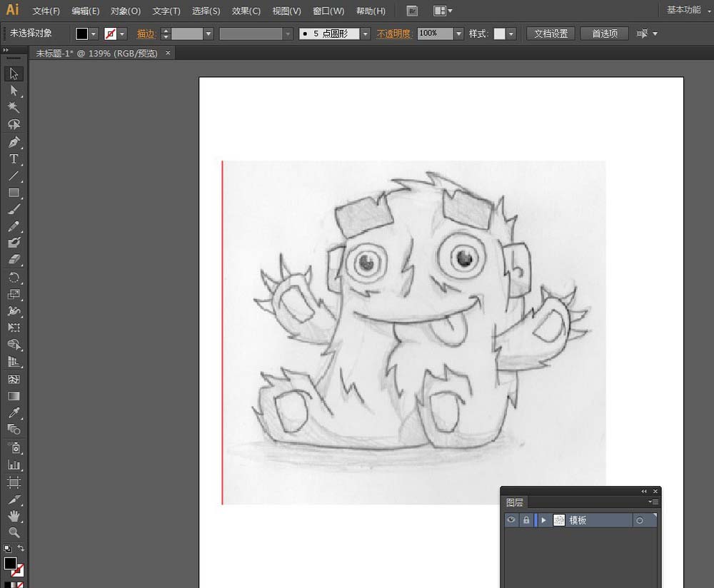Click the 文档设置 button
Image resolution: width=714 pixels, height=588 pixels.
click(x=550, y=34)
